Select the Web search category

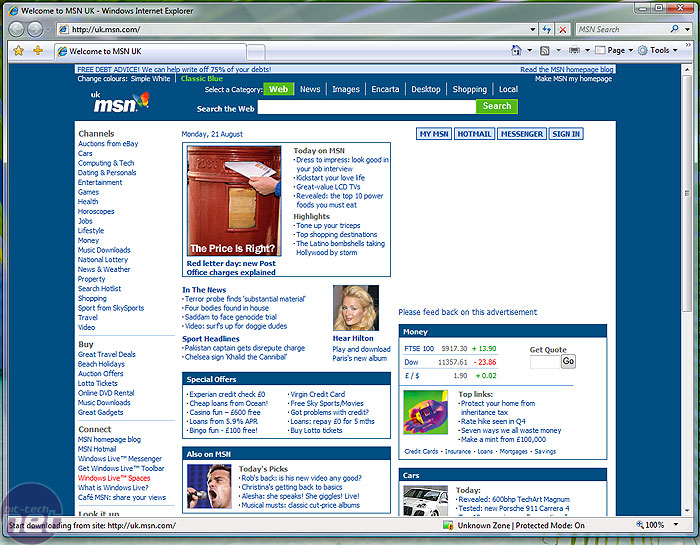coord(279,89)
